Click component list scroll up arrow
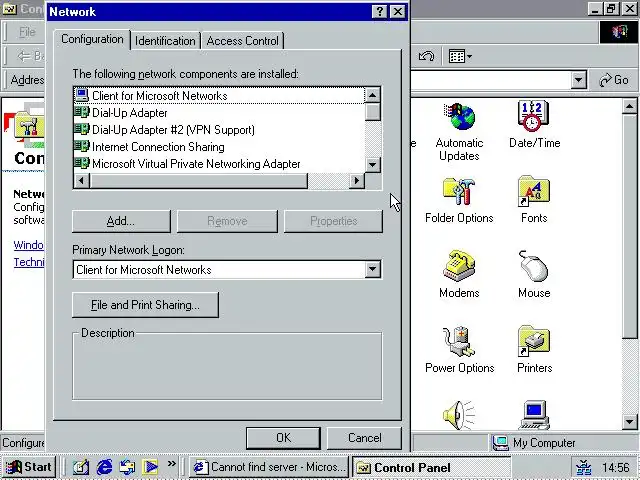Viewport: 640px width, 480px height. 372,95
